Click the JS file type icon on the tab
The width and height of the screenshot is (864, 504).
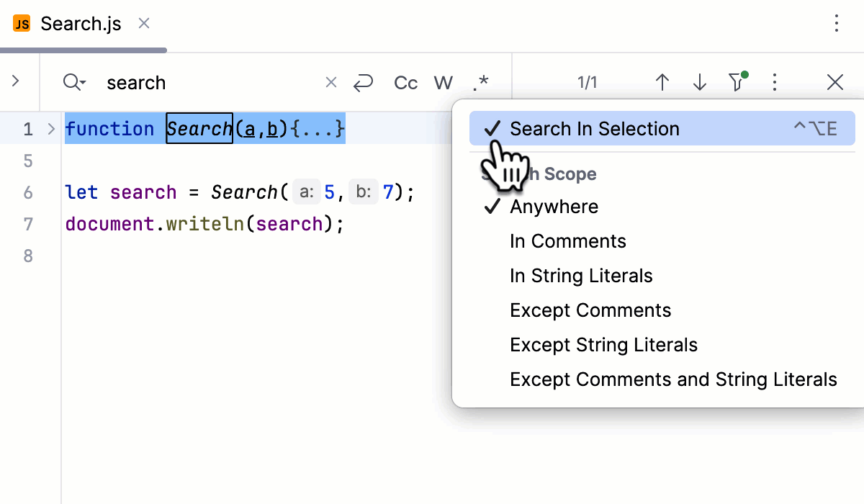point(22,23)
